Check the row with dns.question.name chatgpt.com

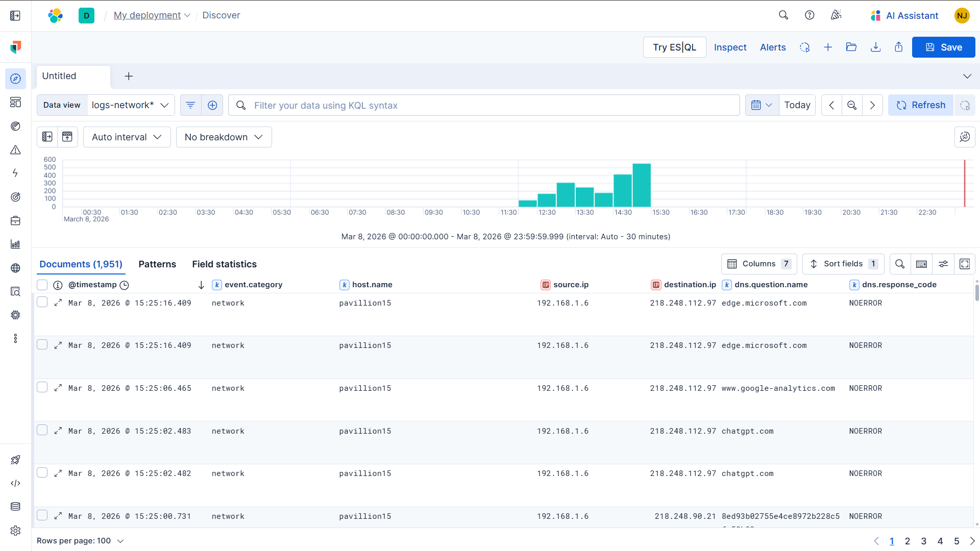42,430
